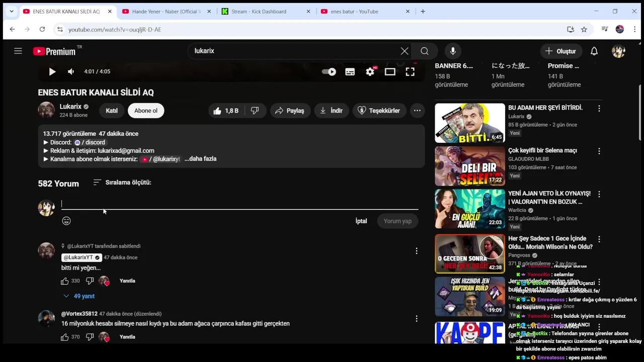Open the discord link in description
Screen dimensions: 644x362
pyautogui.click(x=90, y=142)
